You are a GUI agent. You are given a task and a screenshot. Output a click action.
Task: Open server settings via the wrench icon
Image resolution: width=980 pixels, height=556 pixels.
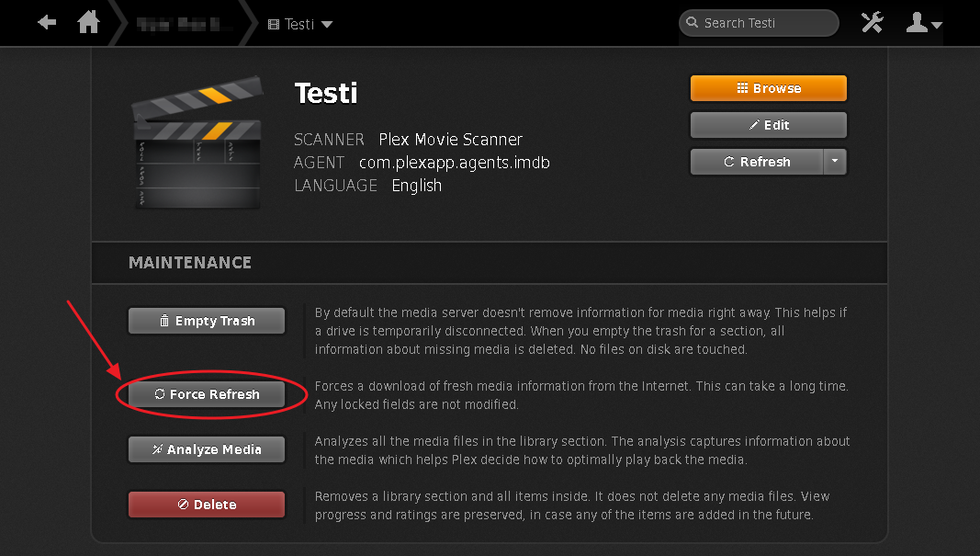tap(872, 22)
